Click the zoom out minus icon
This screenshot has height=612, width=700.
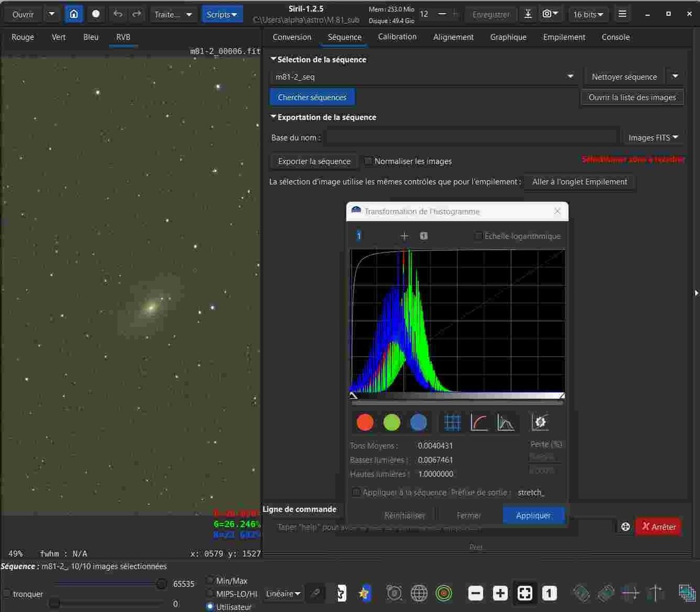click(476, 593)
